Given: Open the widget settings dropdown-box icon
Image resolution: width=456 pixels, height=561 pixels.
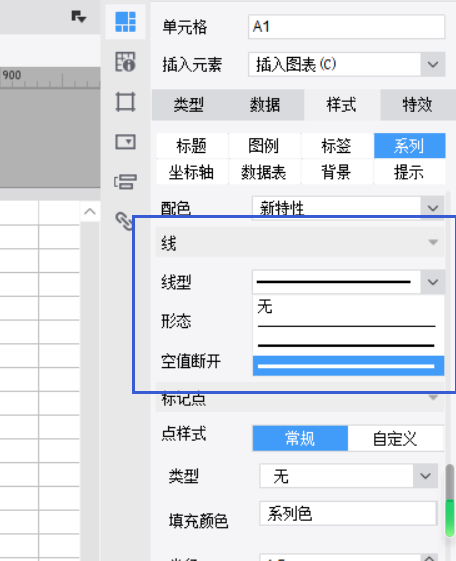Looking at the screenshot, I should [x=126, y=142].
